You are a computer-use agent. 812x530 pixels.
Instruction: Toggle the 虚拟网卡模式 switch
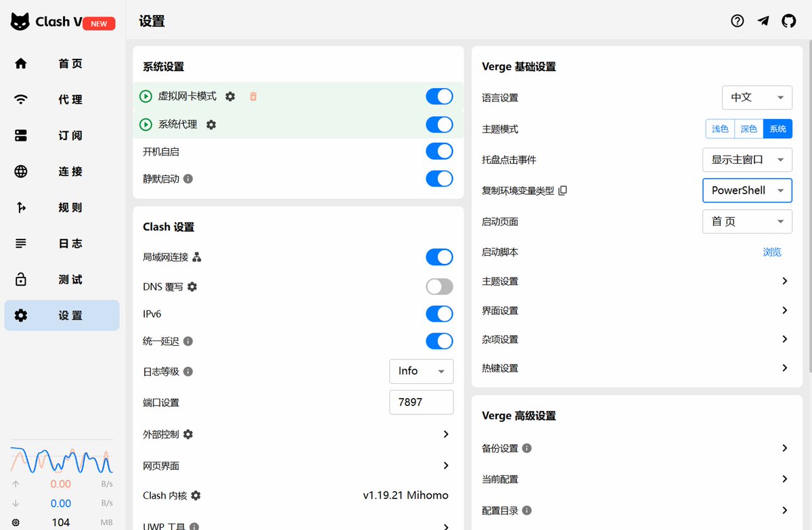pos(440,97)
